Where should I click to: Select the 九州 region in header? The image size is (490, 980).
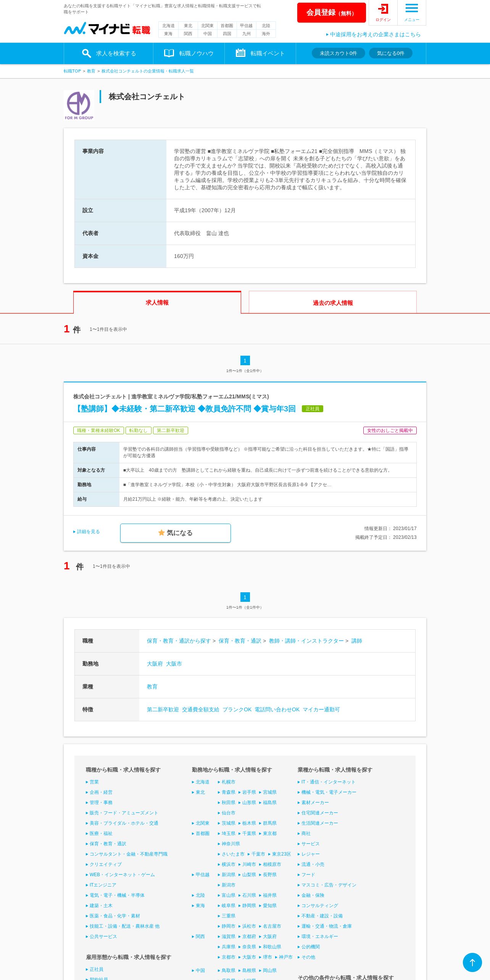coord(246,34)
